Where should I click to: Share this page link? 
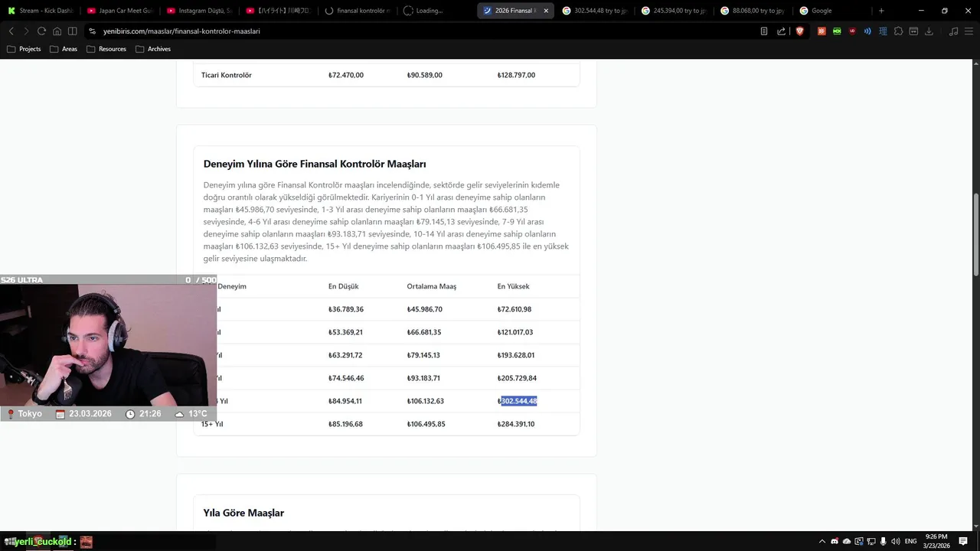point(781,31)
